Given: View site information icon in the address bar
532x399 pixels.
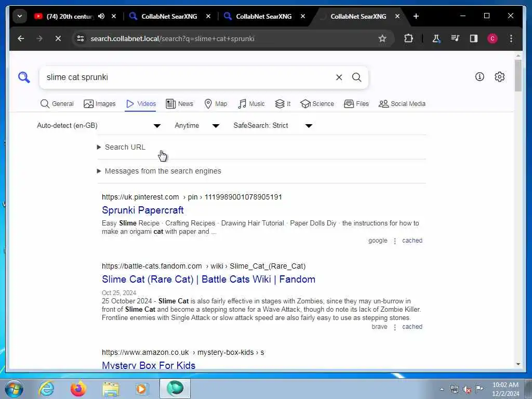Looking at the screenshot, I should click(x=81, y=38).
